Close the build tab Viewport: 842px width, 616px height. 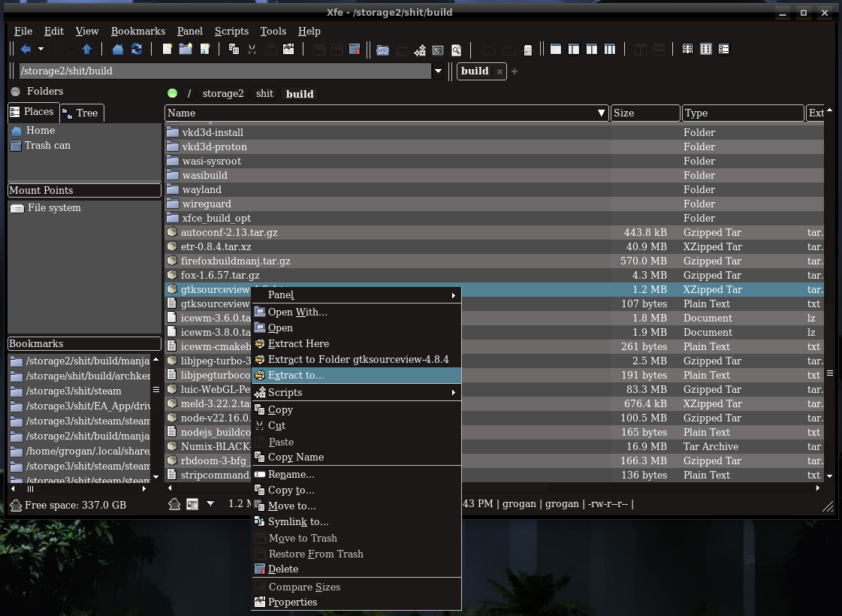pos(499,71)
